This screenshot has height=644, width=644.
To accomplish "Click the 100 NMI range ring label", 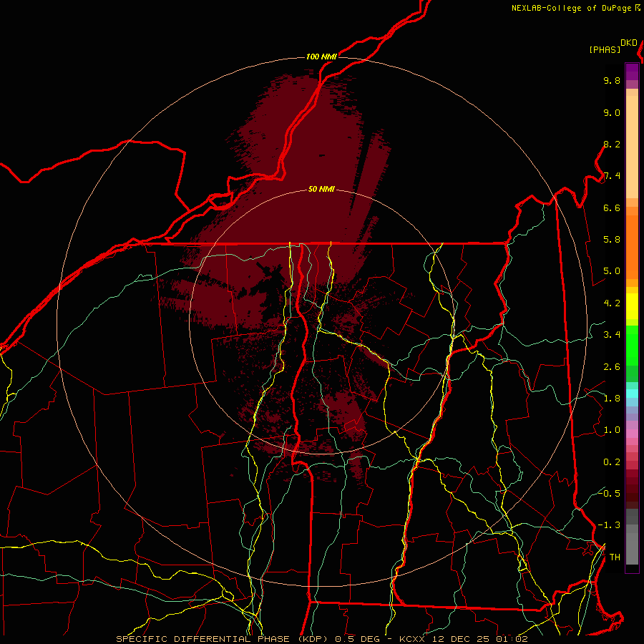I will click(321, 57).
